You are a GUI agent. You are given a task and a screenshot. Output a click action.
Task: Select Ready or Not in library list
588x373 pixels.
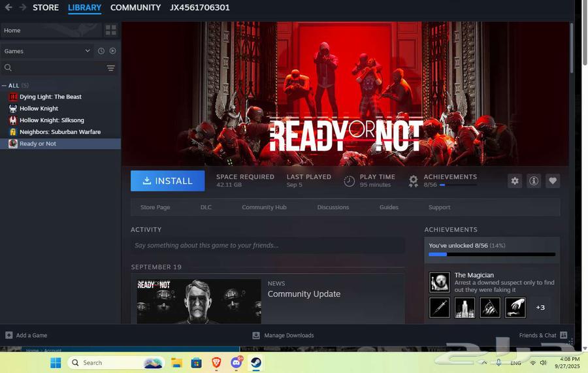pos(60,144)
